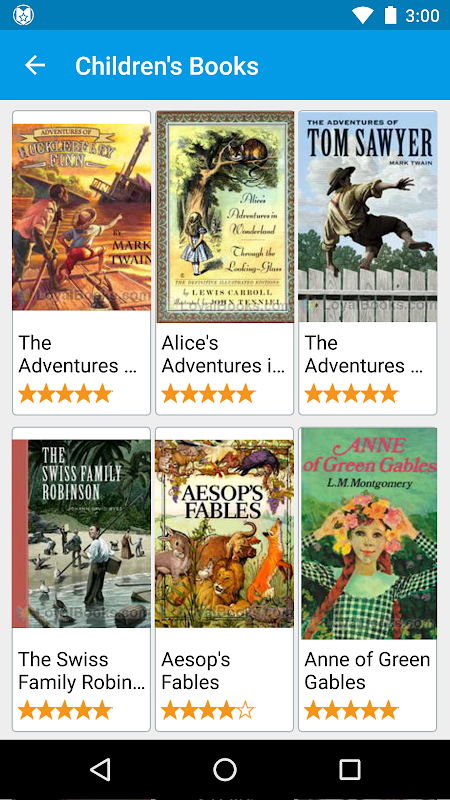The height and width of the screenshot is (800, 450).
Task: Tap the back arrow in header
Action: click(35, 65)
